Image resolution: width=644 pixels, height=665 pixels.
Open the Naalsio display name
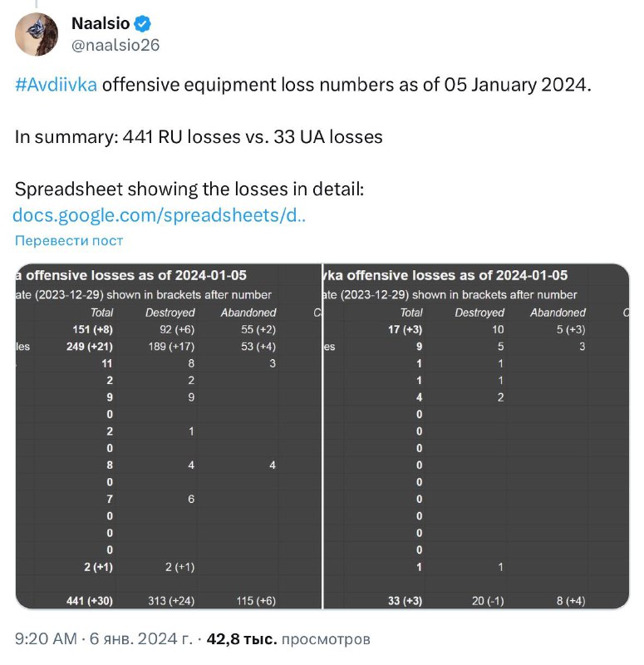pos(101,24)
